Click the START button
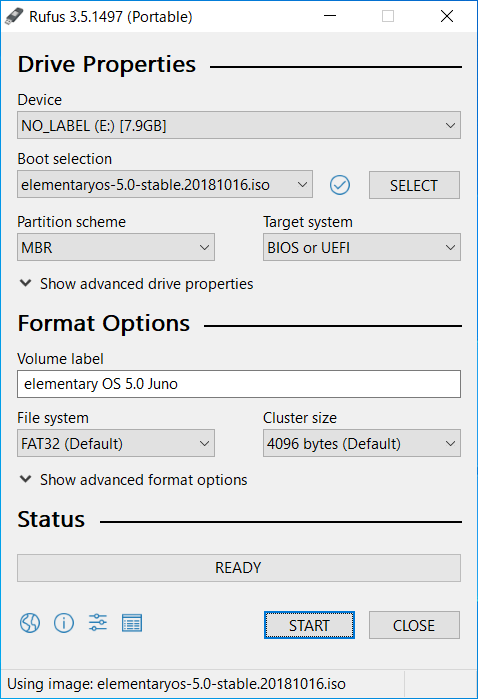This screenshot has width=478, height=699. tap(309, 625)
